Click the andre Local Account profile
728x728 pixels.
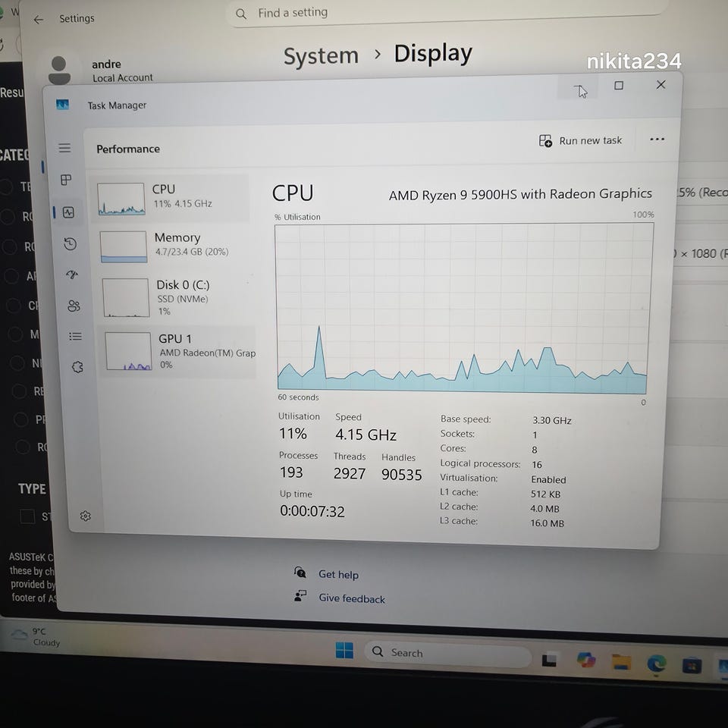point(100,70)
